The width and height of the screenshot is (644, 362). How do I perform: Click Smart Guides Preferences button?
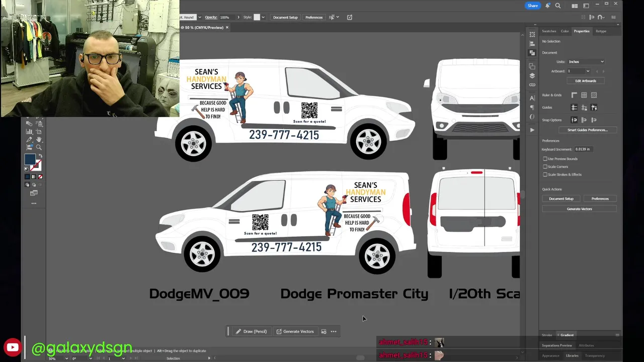click(588, 130)
